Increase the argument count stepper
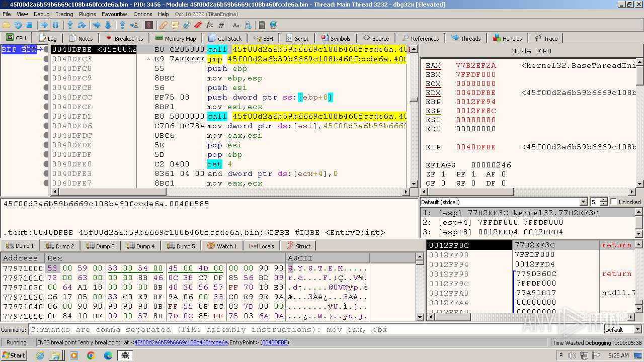 [604, 200]
